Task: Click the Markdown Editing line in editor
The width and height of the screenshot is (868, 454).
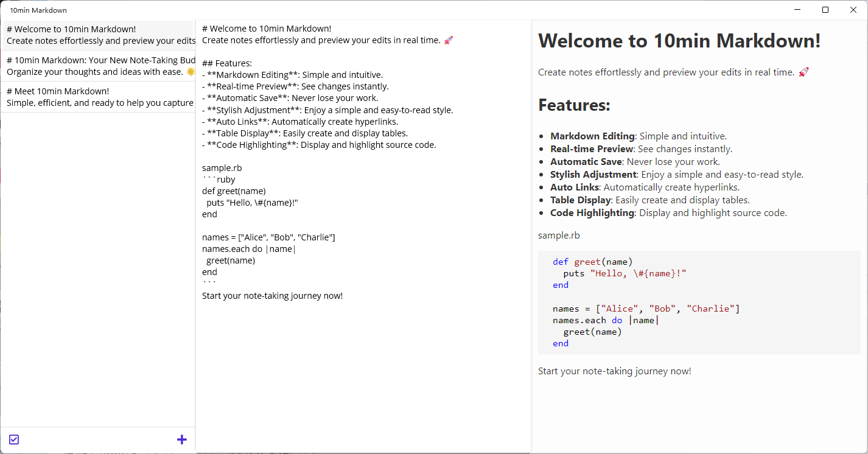Action: click(293, 75)
